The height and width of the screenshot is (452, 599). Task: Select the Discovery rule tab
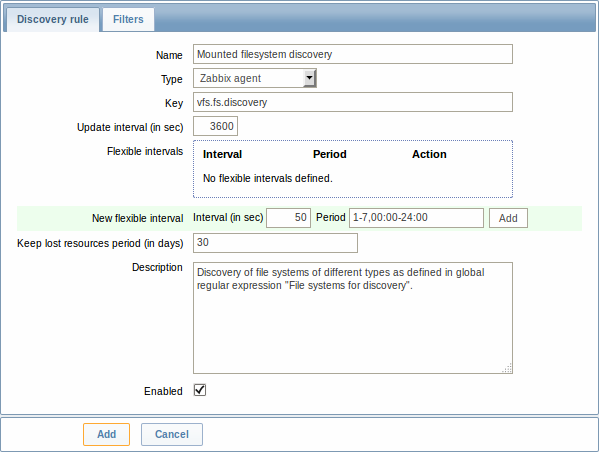tap(53, 19)
